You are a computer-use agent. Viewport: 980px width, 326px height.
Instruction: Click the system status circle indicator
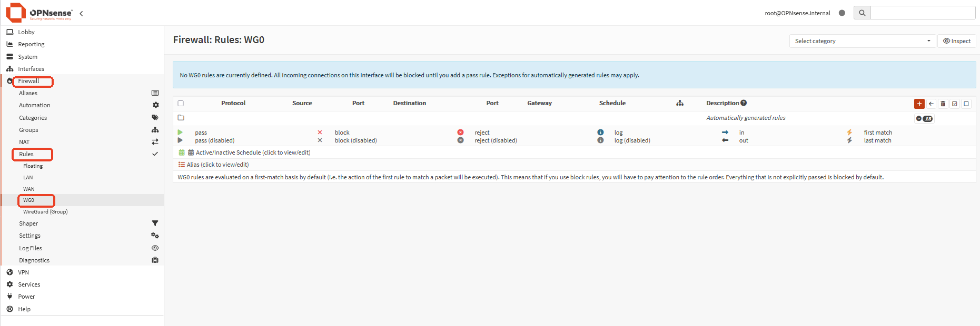coord(842,13)
